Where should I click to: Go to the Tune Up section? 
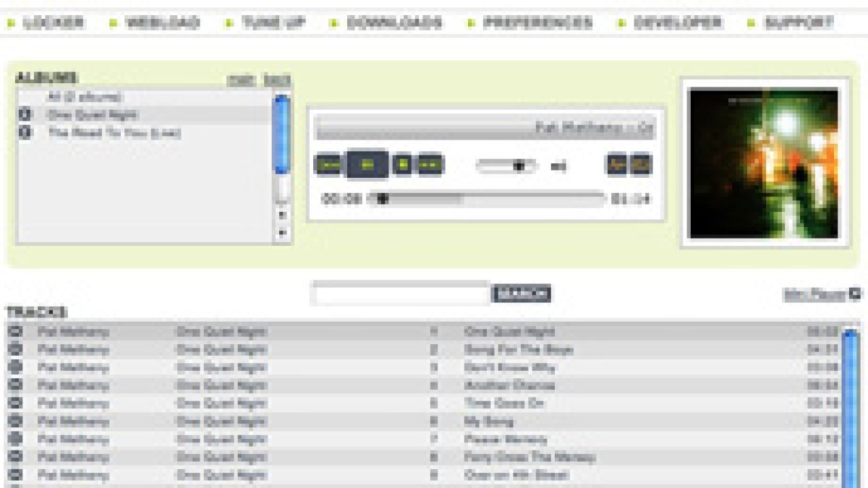(273, 22)
